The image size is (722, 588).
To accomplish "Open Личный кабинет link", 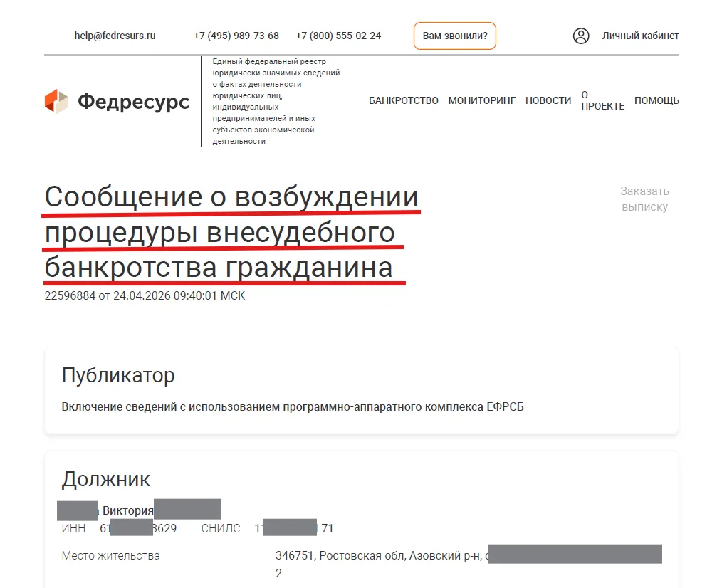I will 640,36.
